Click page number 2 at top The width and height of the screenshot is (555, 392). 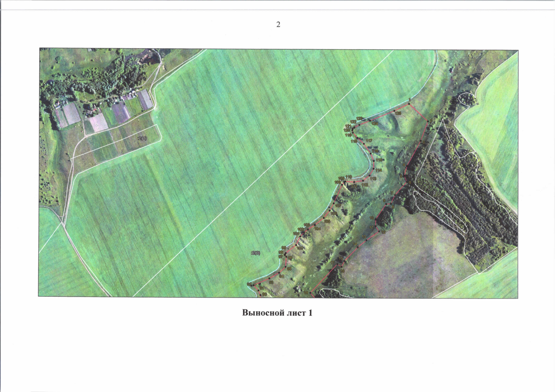click(278, 25)
